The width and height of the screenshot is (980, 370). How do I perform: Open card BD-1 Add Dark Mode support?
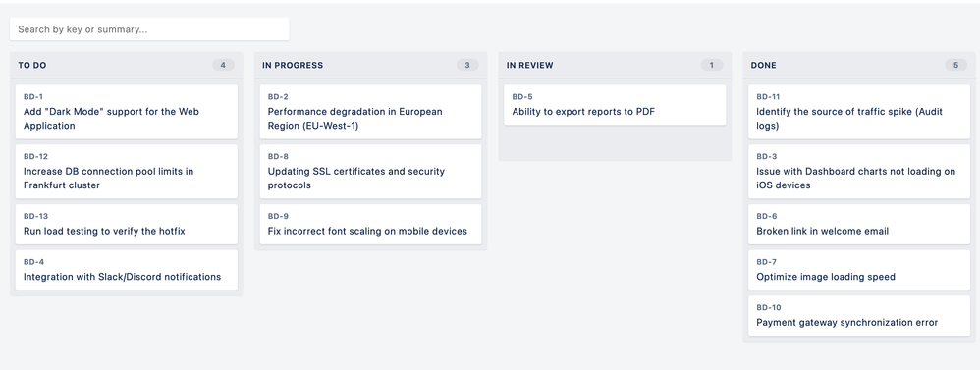[x=127, y=112]
